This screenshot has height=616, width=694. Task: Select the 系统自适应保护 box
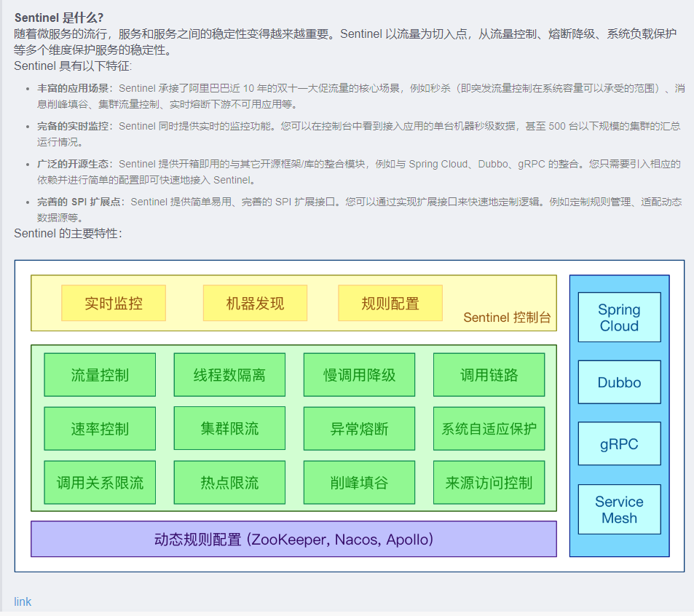click(x=489, y=428)
